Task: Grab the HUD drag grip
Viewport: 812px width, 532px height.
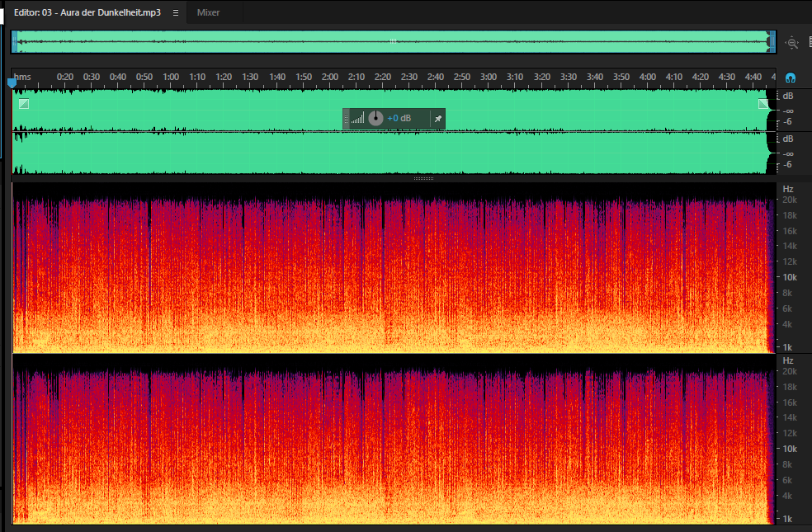Action: point(347,119)
